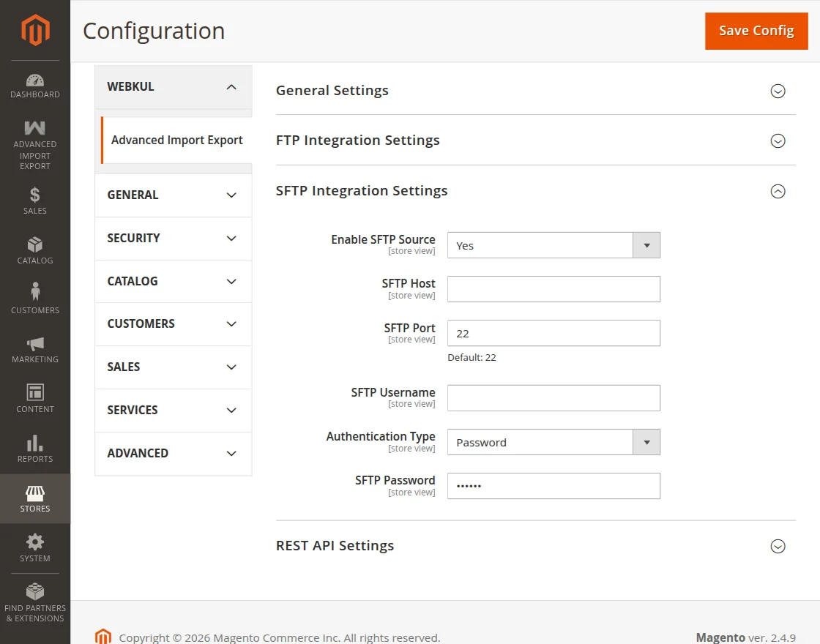The image size is (820, 644).
Task: Select Advanced Import Export config tab
Action: pyautogui.click(x=176, y=140)
